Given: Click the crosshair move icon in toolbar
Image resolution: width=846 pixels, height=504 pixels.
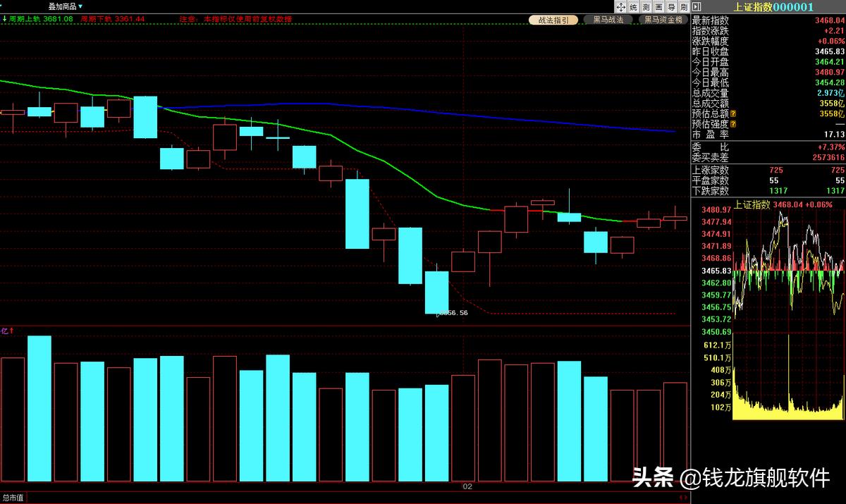Looking at the screenshot, I should [x=621, y=6].
